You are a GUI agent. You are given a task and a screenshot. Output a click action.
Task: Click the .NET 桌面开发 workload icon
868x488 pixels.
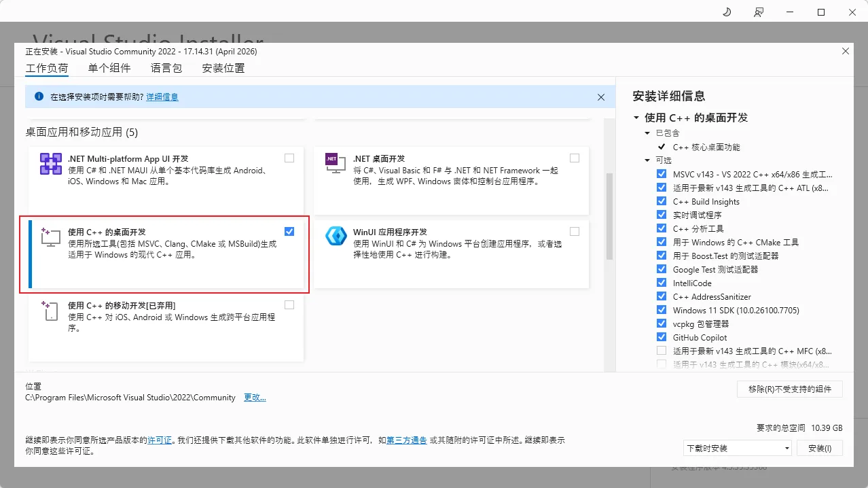pos(336,164)
